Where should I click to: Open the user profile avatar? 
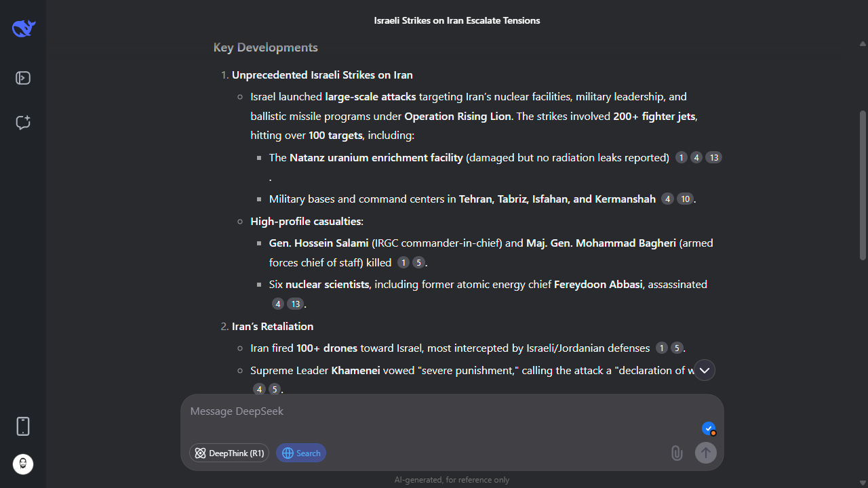23,464
